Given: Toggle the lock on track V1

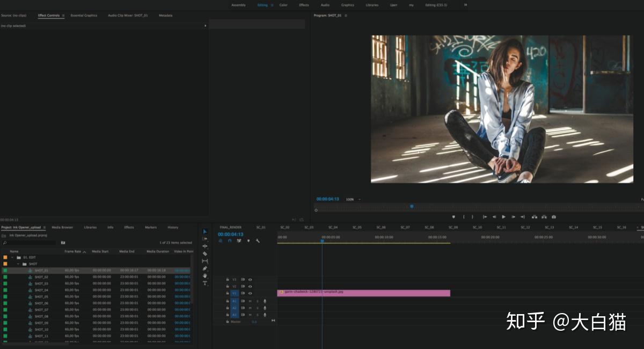Looking at the screenshot, I should (228, 293).
